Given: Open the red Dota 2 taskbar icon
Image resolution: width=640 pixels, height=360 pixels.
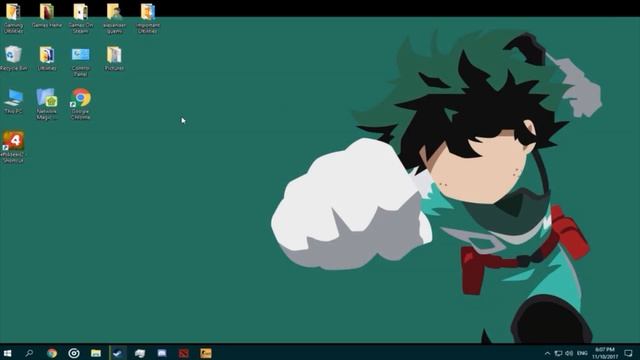Looking at the screenshot, I should click(x=184, y=353).
